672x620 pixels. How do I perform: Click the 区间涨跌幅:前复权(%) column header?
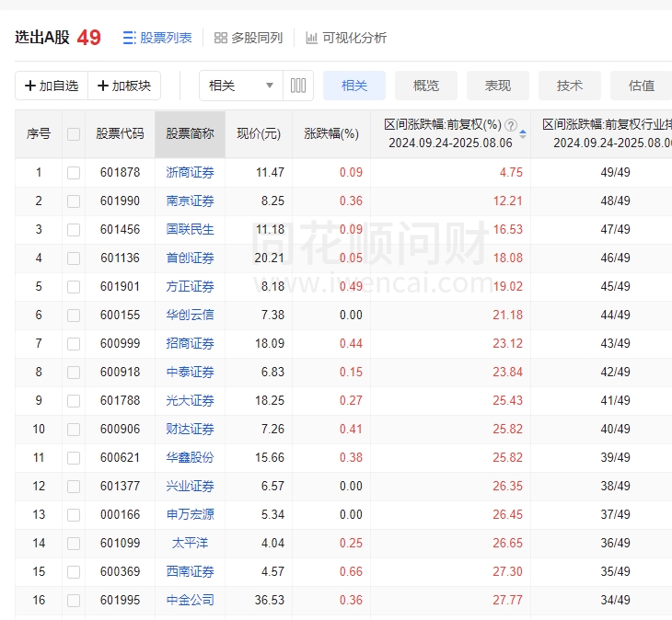tap(450, 134)
